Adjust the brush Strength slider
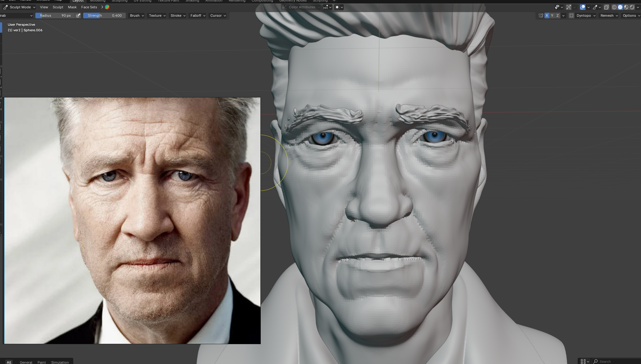This screenshot has height=364, width=641. click(104, 16)
